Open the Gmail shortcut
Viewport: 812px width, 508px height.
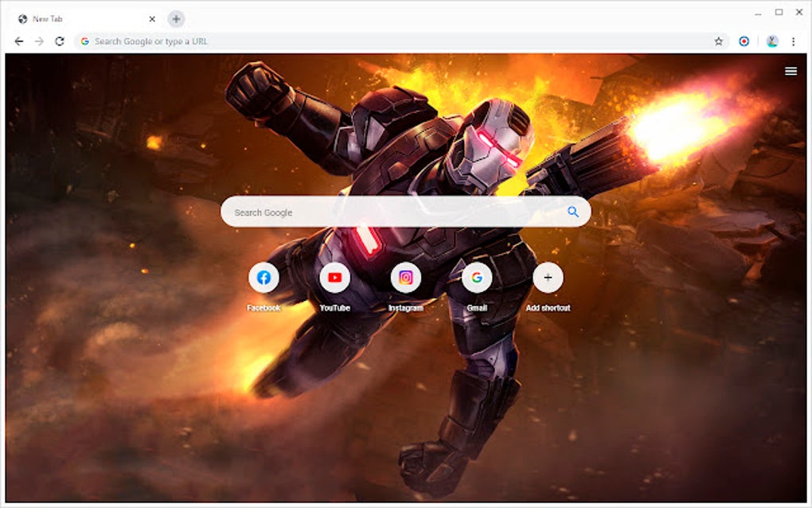tap(476, 277)
